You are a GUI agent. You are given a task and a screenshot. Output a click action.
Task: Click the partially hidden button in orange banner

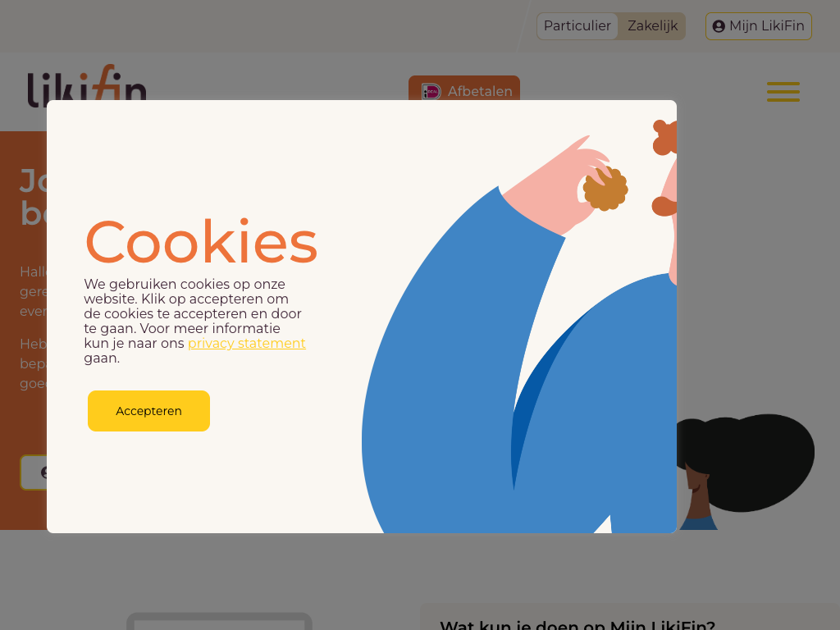33,472
